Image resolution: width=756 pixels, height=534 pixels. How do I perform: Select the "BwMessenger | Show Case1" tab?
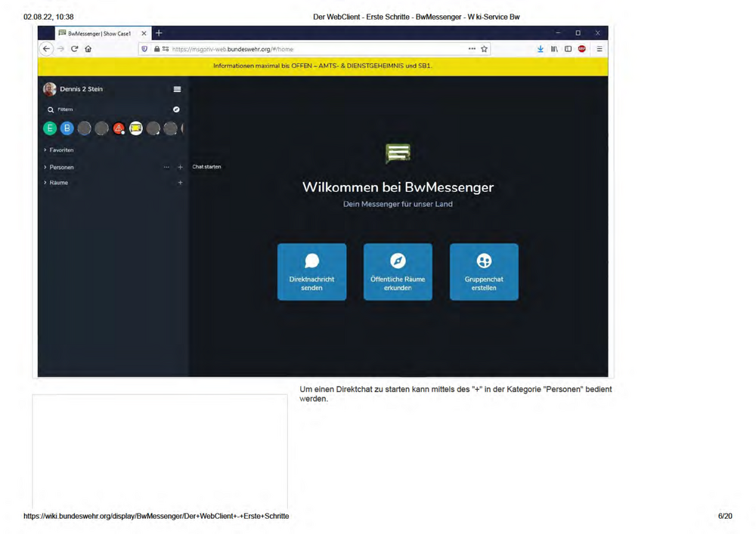click(x=98, y=32)
